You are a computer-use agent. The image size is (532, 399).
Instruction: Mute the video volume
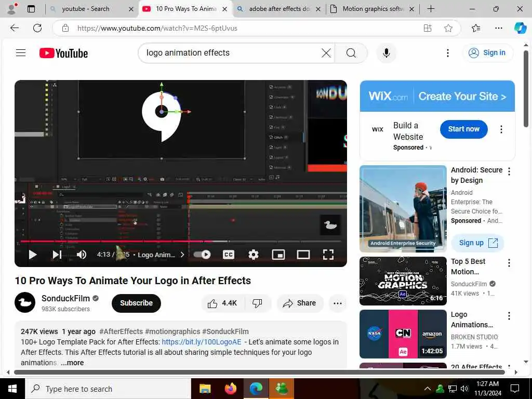pyautogui.click(x=82, y=255)
